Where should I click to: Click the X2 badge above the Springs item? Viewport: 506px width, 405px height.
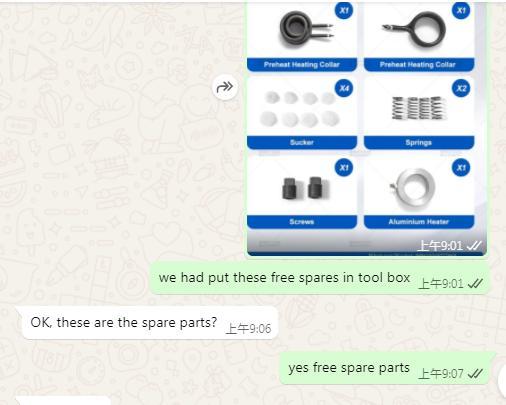461,88
